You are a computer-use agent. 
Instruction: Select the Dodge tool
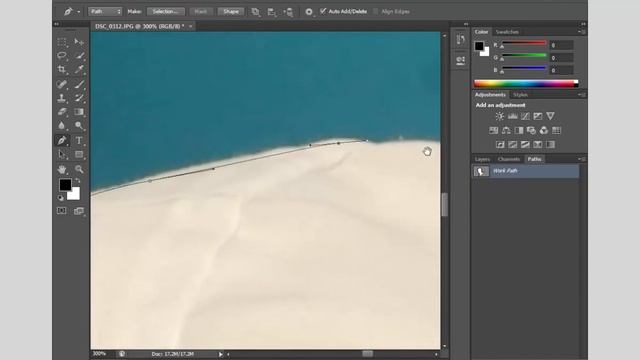[79, 126]
